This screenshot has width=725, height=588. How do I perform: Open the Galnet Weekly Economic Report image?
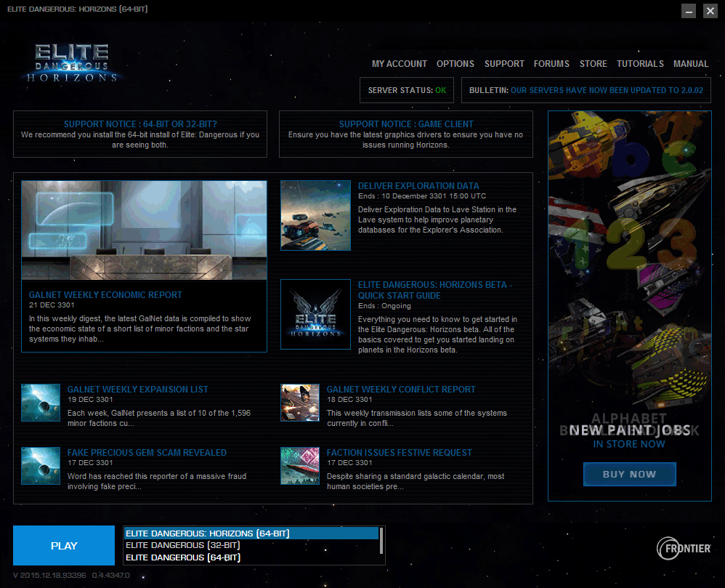(145, 230)
